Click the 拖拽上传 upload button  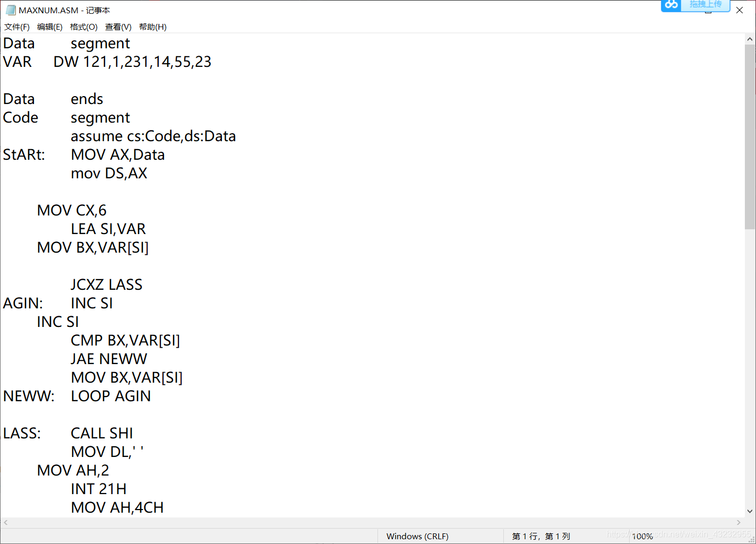point(706,5)
